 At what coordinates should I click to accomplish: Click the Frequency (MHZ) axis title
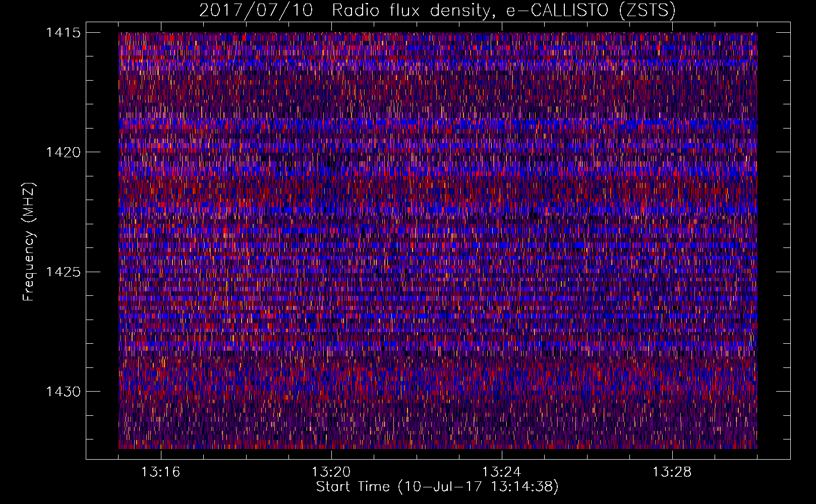click(x=29, y=241)
